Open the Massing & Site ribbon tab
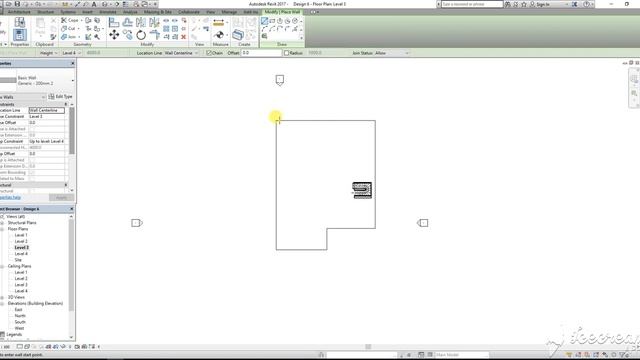Viewport: 640px width, 360px height. coord(158,12)
